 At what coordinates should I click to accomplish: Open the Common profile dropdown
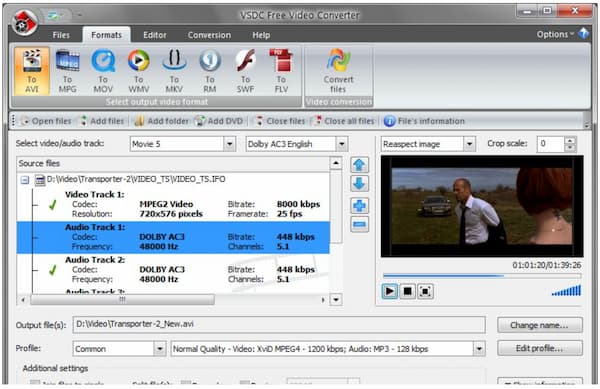coord(160,349)
